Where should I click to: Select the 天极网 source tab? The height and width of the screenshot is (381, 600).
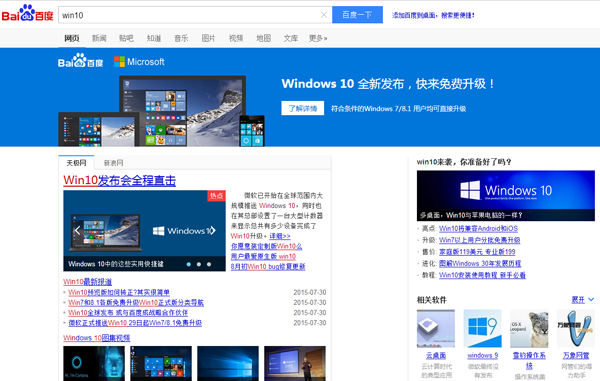pyautogui.click(x=76, y=163)
